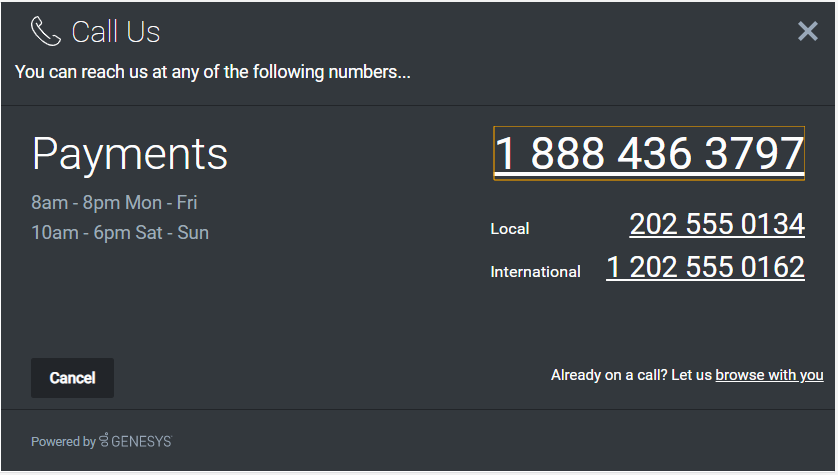Select the '8am - 8pm Mon - Fri' hours

[x=114, y=203]
